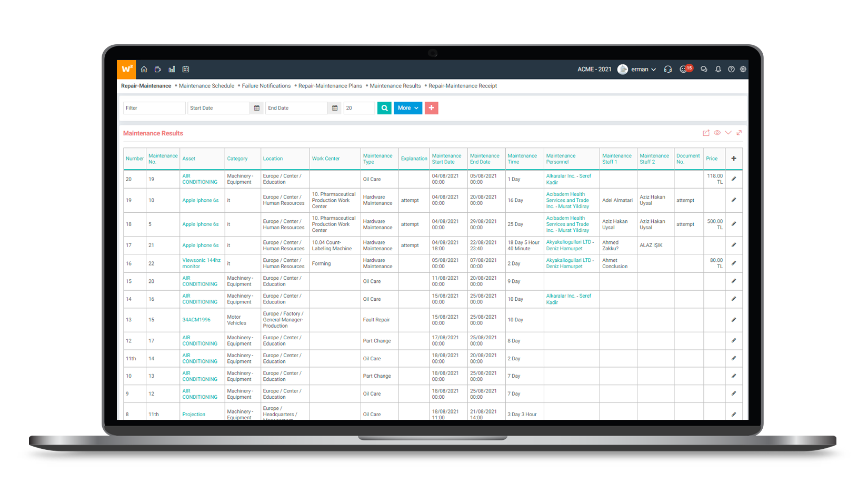Toggle the eye visibility icon in results panel

(717, 133)
